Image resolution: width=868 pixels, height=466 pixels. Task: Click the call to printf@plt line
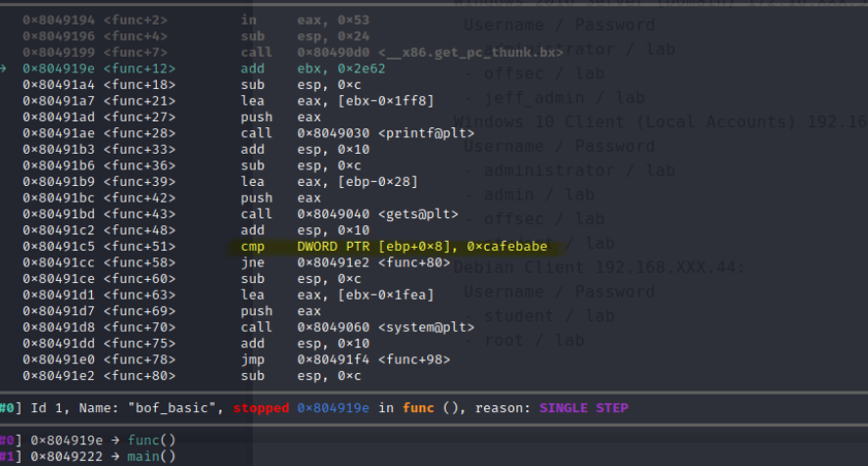pos(357,133)
